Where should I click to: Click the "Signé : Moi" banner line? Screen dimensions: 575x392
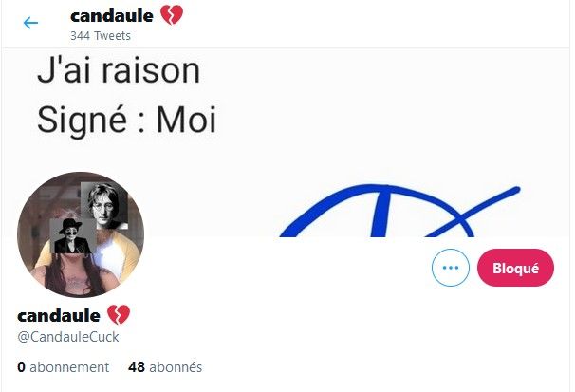coord(126,120)
